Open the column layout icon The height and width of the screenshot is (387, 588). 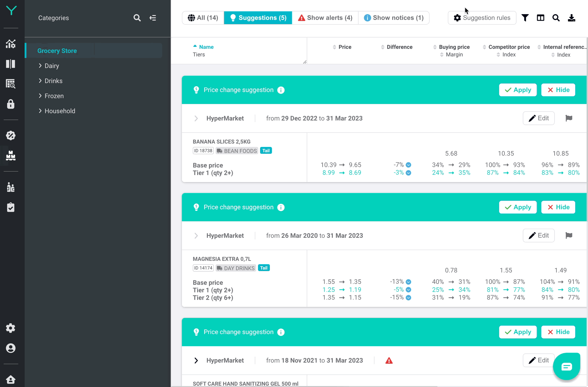[x=540, y=18]
